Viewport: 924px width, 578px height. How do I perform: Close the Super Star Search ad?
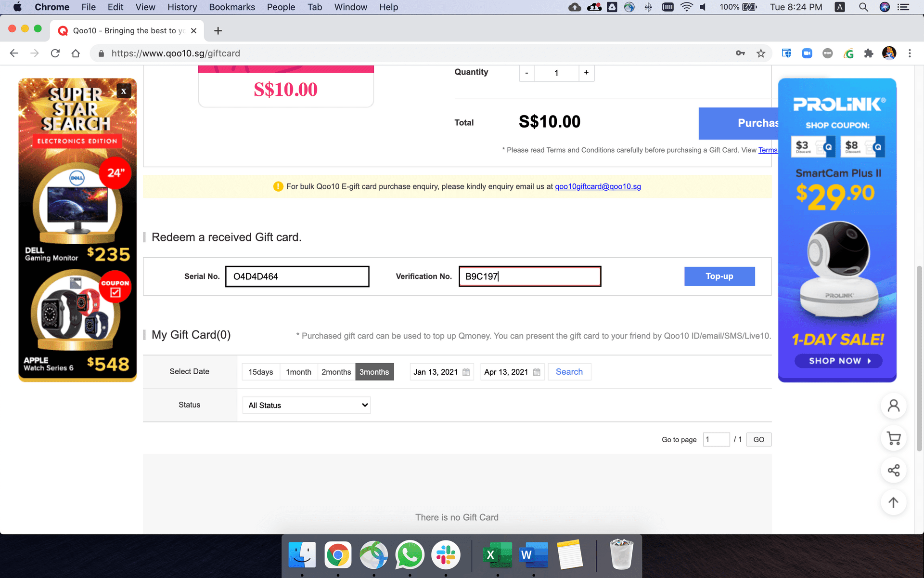pyautogui.click(x=124, y=91)
